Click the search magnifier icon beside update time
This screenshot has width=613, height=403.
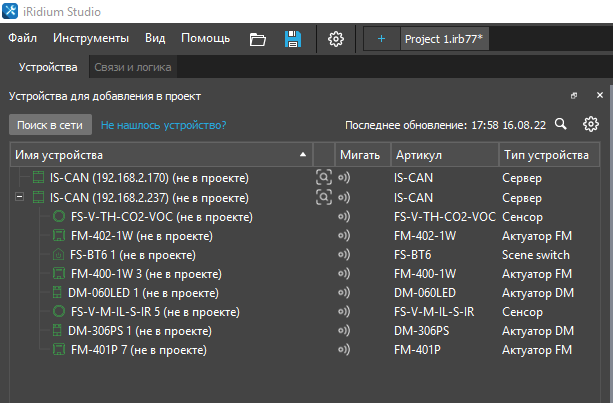pos(561,125)
